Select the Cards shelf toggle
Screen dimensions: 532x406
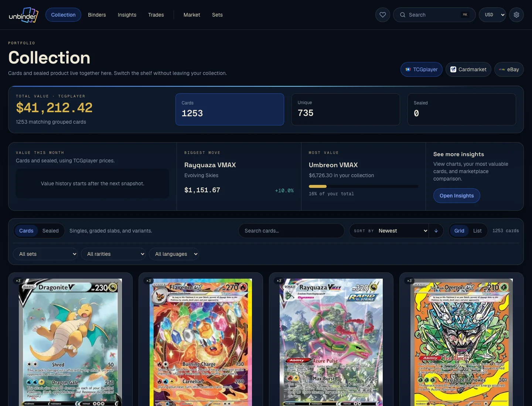[x=26, y=231]
